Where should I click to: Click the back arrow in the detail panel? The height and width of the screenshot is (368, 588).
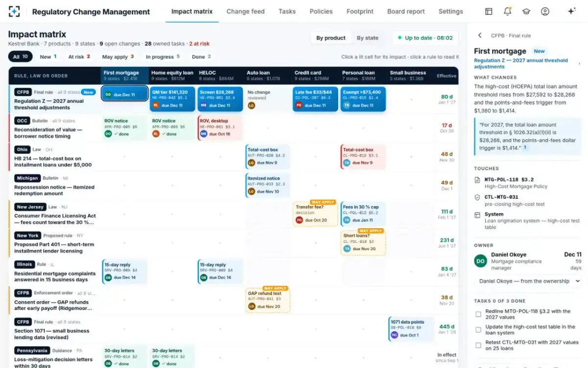480,35
